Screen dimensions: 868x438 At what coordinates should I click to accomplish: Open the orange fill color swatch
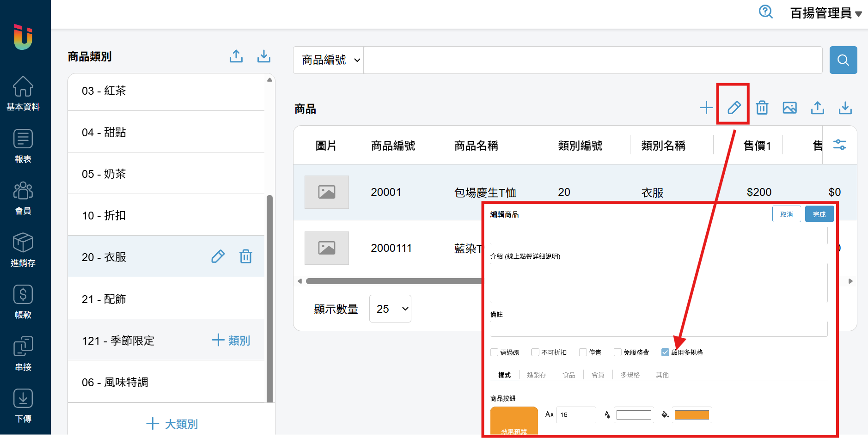tap(691, 415)
